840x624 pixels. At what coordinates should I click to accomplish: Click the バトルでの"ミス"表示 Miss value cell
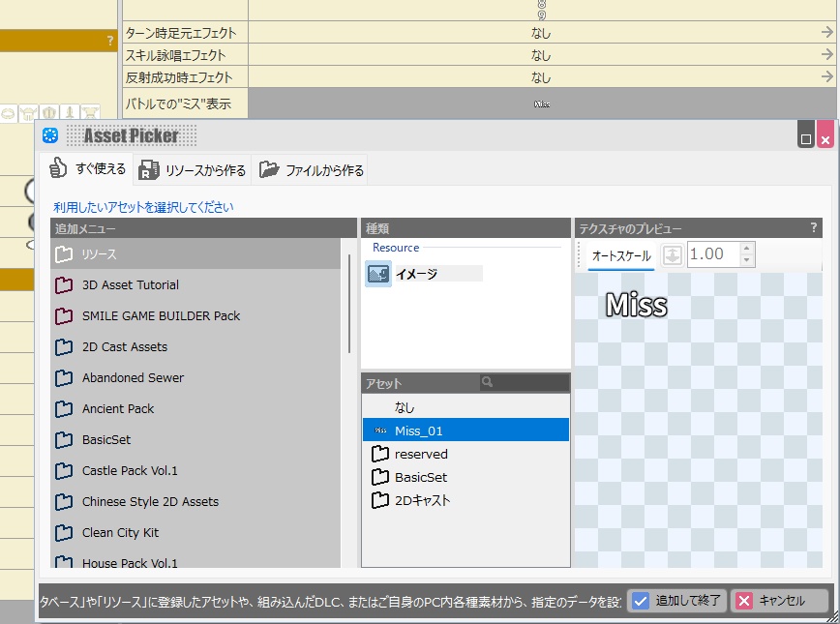click(542, 104)
